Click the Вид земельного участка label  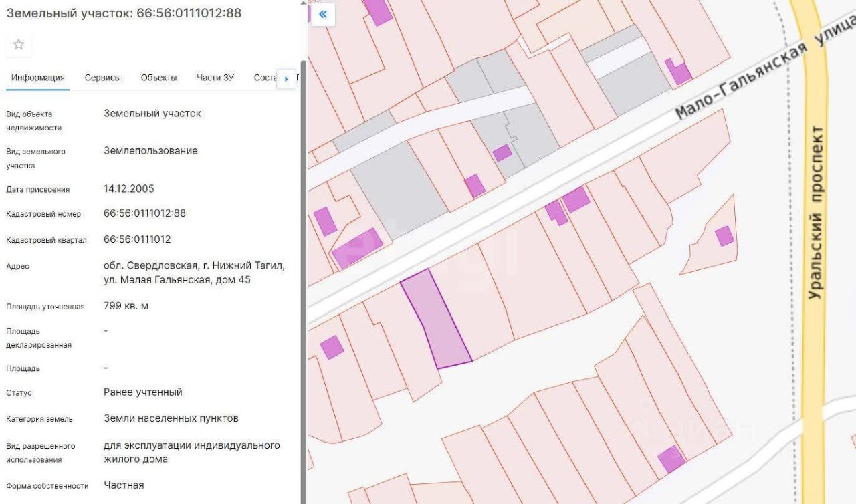coord(36,158)
